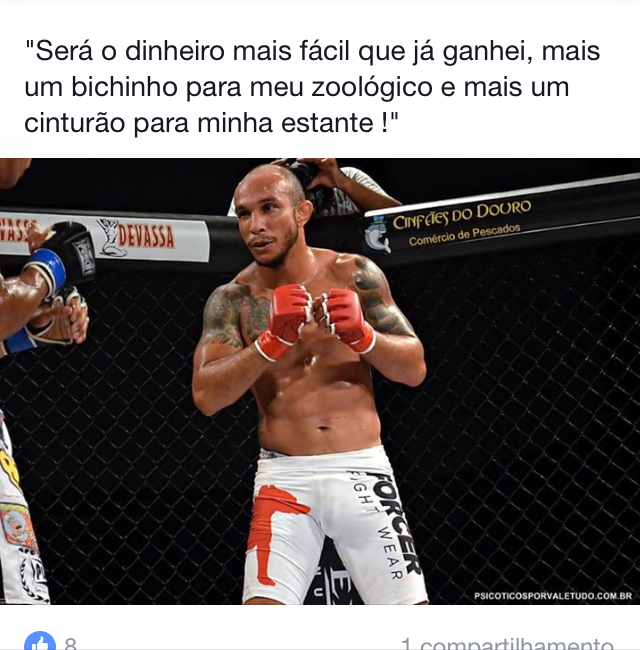640x650 pixels.
Task: Click the 'cinturão para minha estante' line
Action: tap(211, 123)
